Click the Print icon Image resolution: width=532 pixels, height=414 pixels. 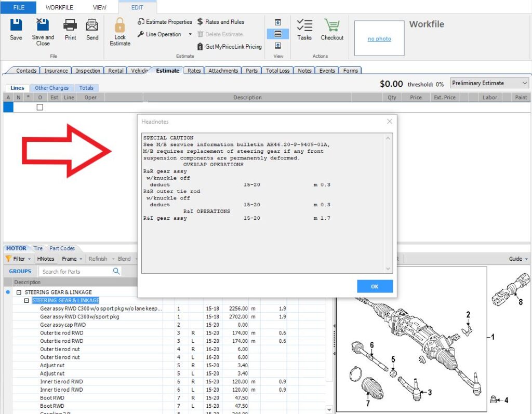(70, 25)
